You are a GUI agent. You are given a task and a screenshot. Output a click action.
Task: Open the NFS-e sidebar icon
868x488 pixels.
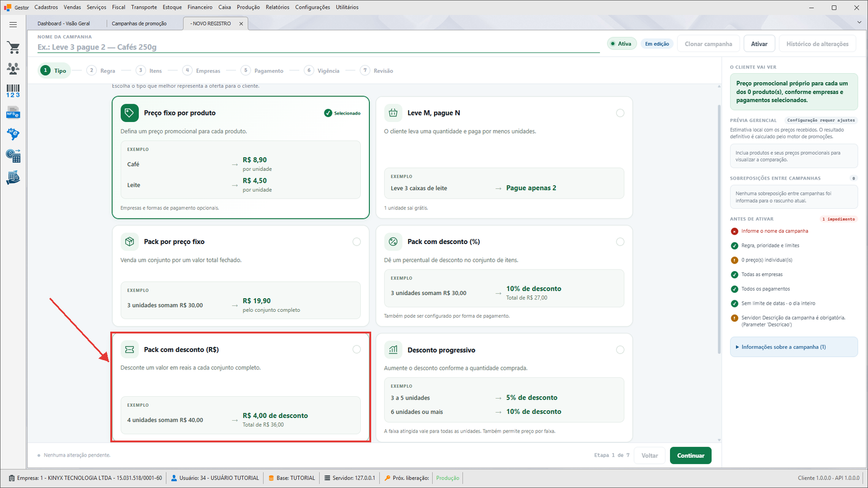click(x=13, y=113)
